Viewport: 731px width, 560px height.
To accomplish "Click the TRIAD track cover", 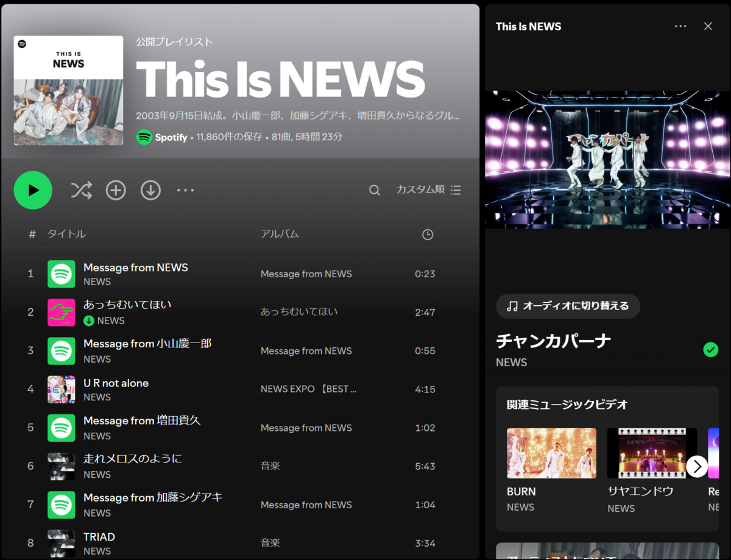I will point(61,543).
